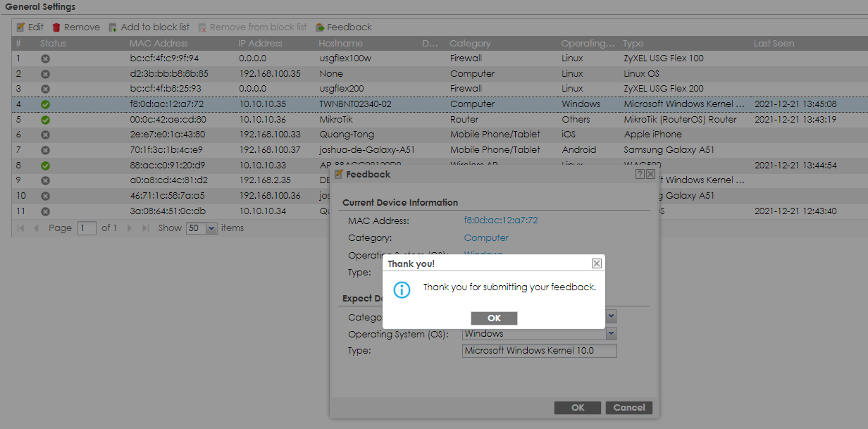Click OK button in Feedback dialog

578,408
